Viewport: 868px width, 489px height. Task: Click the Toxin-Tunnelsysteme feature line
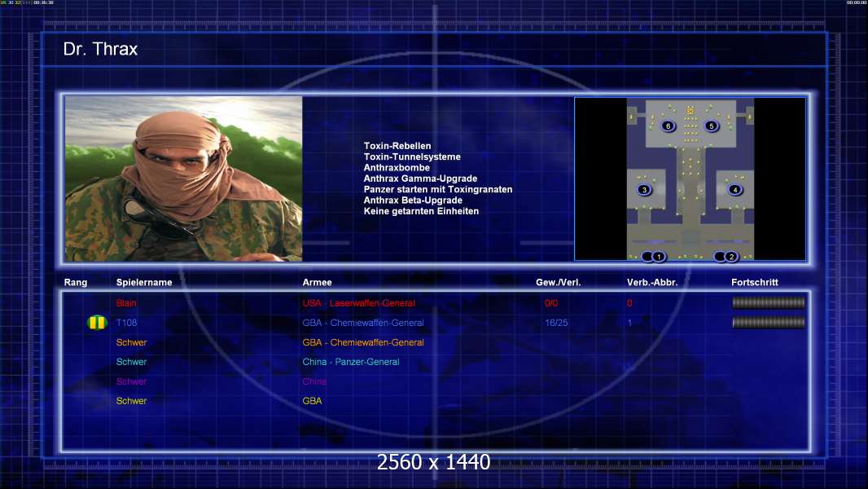412,156
